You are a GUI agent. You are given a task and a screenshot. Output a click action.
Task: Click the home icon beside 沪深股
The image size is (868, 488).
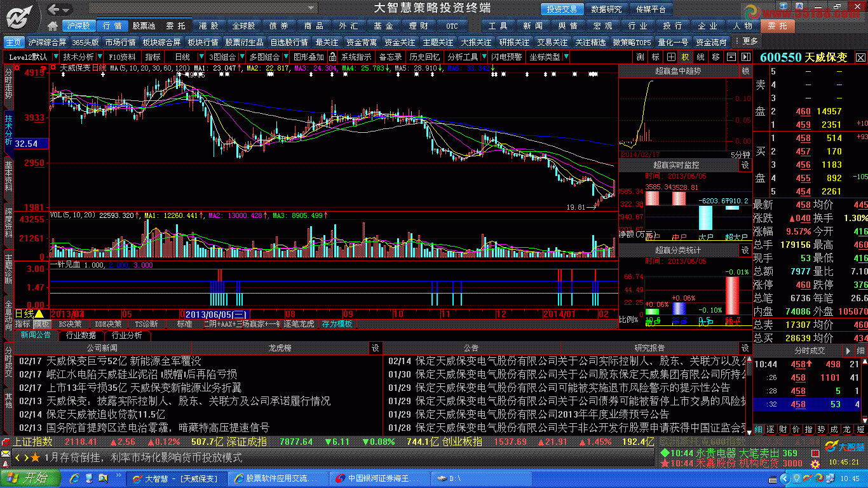click(53, 26)
